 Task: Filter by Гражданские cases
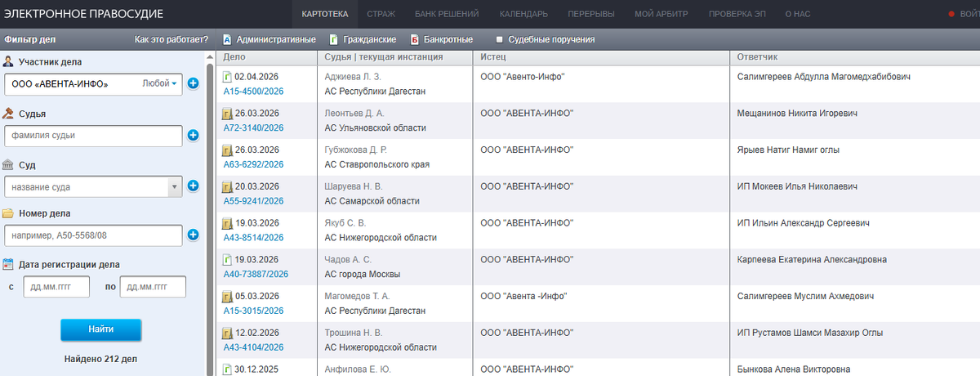363,39
